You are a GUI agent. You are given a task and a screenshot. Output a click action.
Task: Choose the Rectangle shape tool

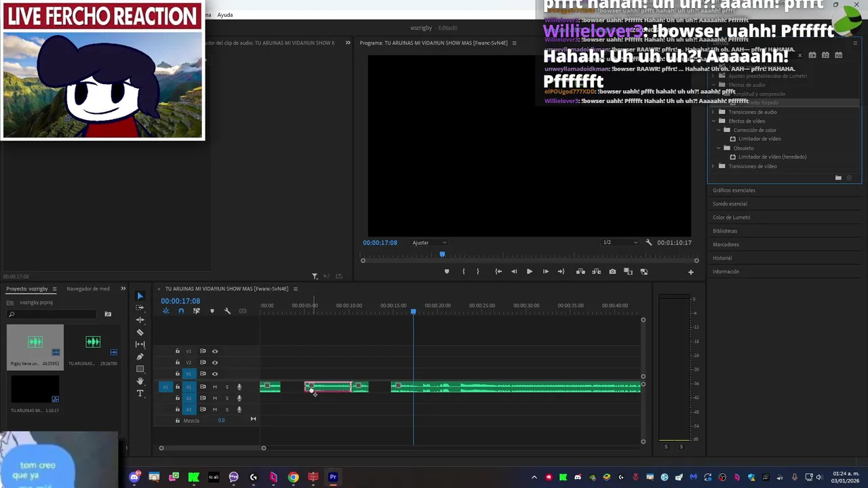coord(140,369)
